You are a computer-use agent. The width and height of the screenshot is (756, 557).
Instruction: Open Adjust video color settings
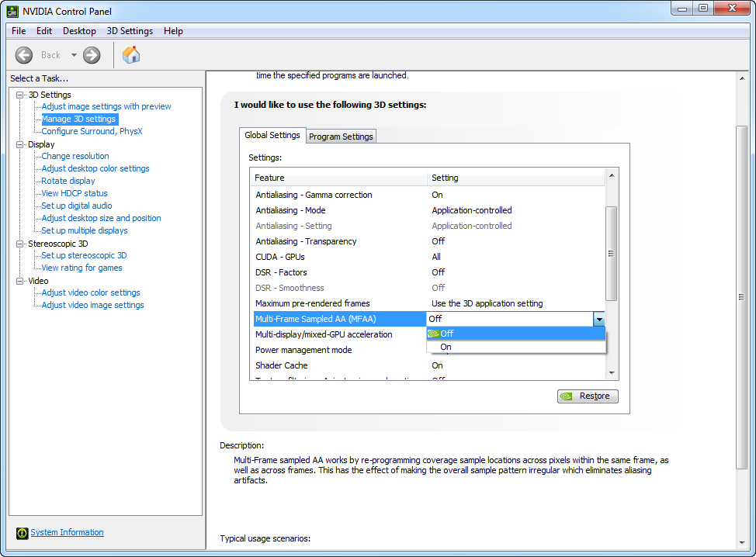click(91, 292)
